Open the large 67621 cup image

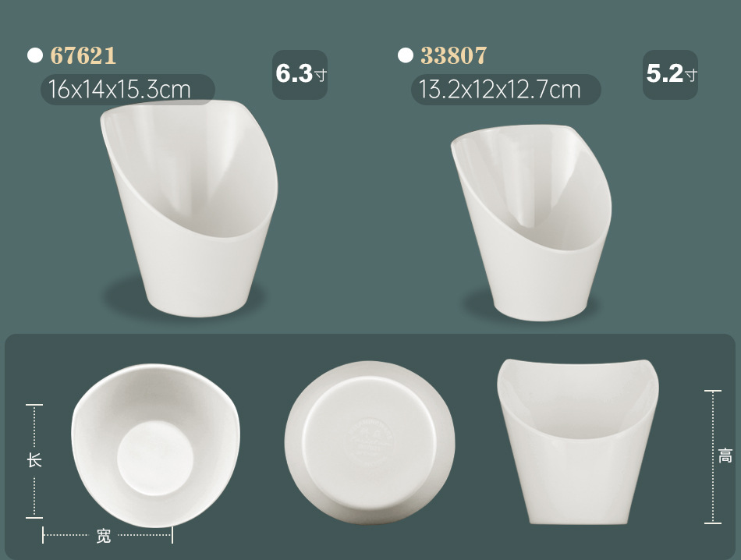189,208
